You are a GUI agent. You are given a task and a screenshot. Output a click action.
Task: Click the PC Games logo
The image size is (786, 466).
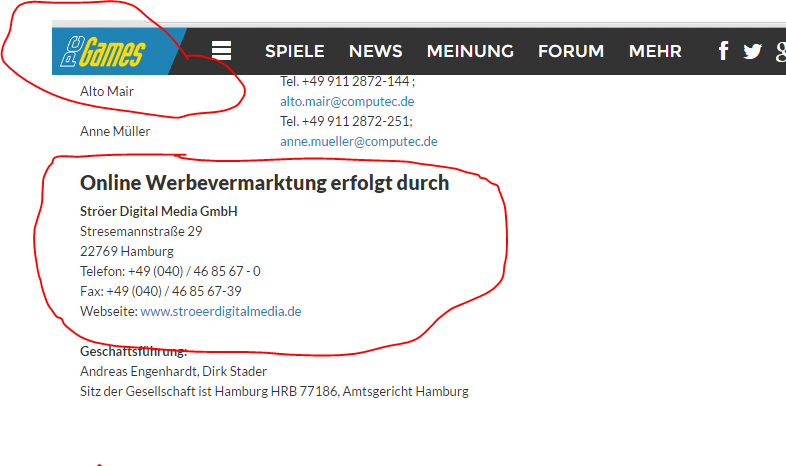104,51
